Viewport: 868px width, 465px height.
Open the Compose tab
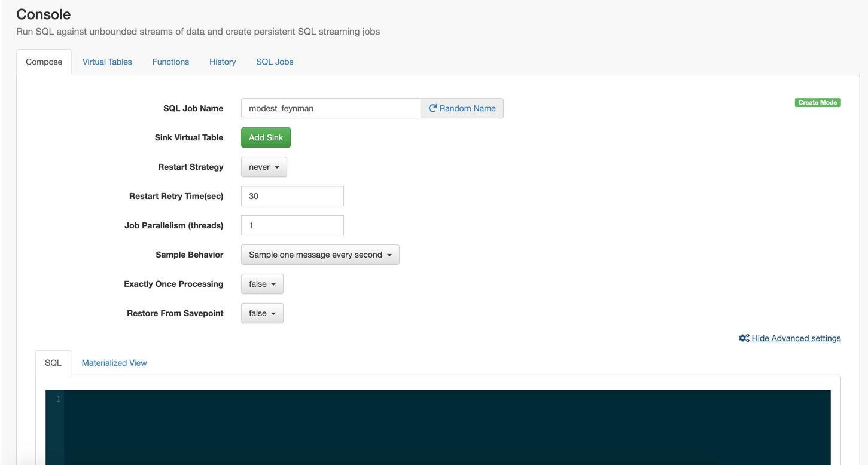click(x=44, y=62)
